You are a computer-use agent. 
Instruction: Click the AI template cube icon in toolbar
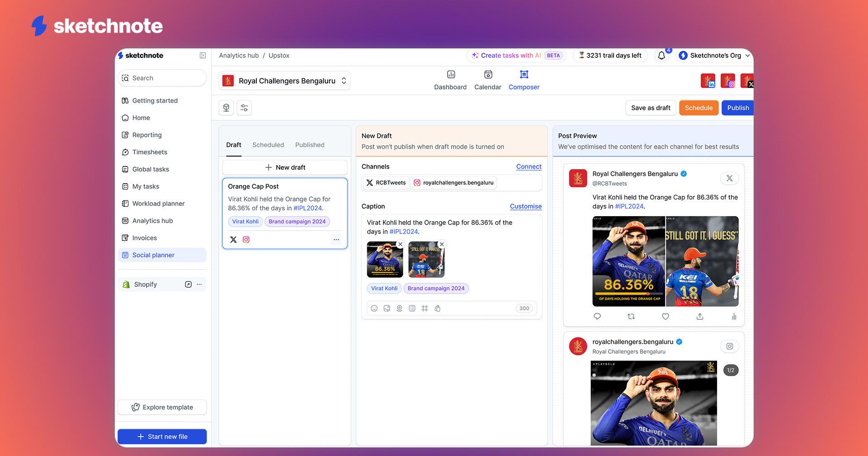pos(226,108)
